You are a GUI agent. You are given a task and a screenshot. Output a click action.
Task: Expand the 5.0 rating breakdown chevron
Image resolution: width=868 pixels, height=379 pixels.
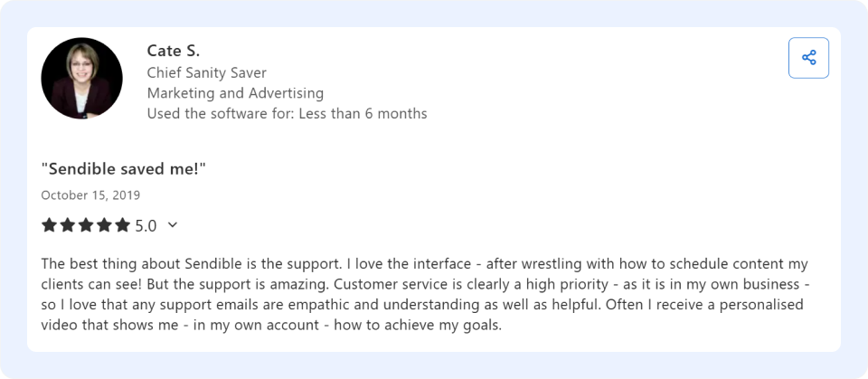pos(173,225)
